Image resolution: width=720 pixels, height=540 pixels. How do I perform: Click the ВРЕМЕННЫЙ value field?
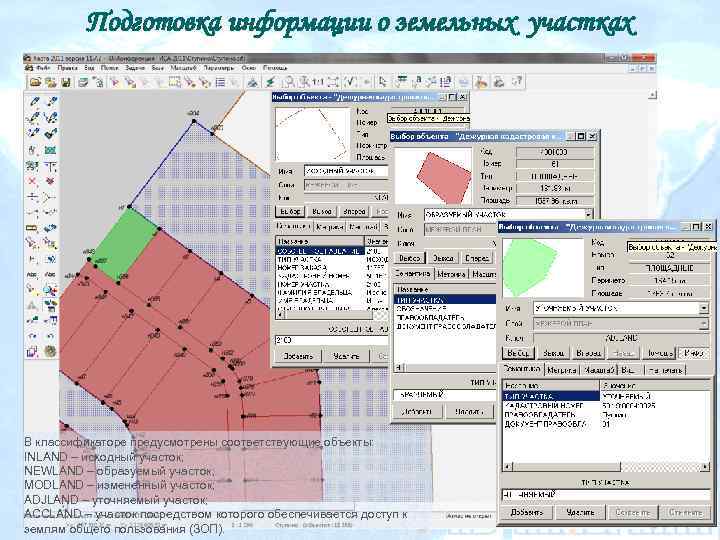click(x=444, y=395)
